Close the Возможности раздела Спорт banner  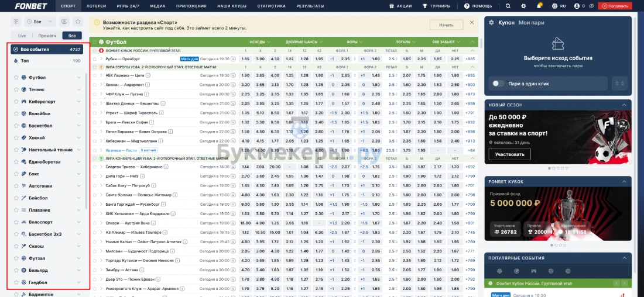pyautogui.click(x=472, y=23)
